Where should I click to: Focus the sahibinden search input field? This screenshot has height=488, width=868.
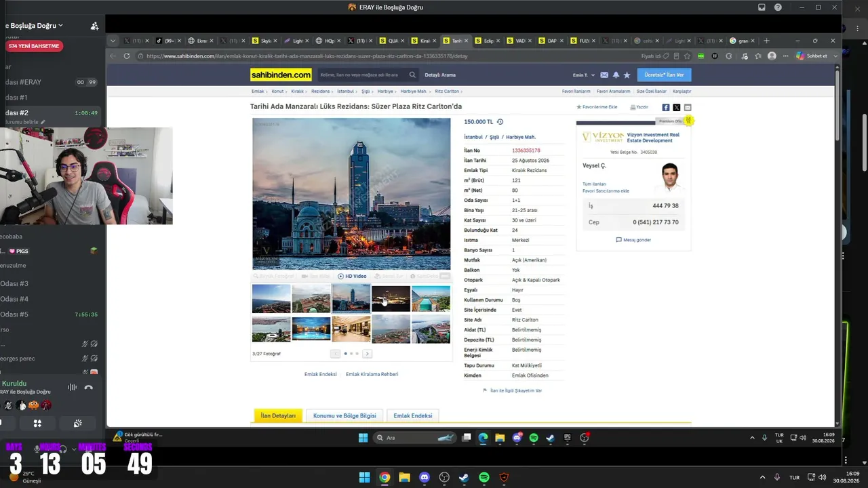[363, 75]
